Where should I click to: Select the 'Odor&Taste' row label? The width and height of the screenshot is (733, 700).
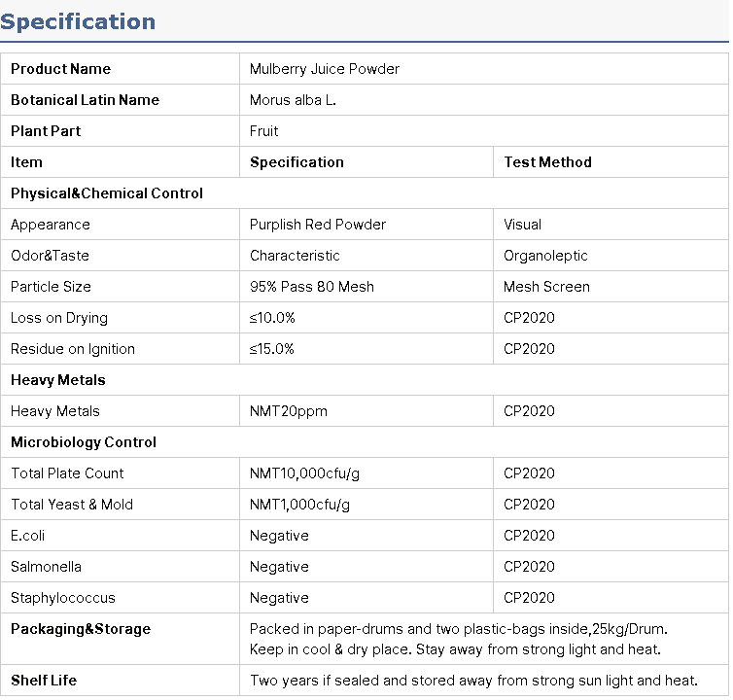pos(50,256)
